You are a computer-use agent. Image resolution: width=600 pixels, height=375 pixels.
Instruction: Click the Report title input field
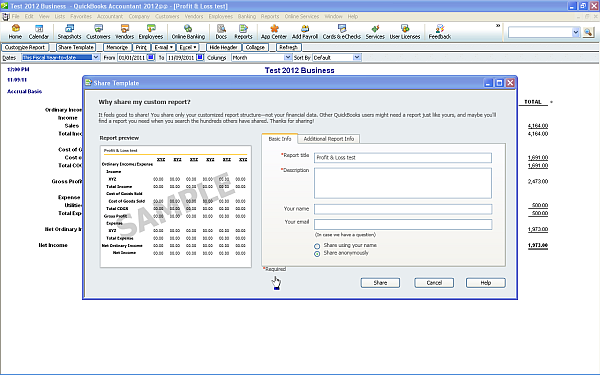point(403,158)
